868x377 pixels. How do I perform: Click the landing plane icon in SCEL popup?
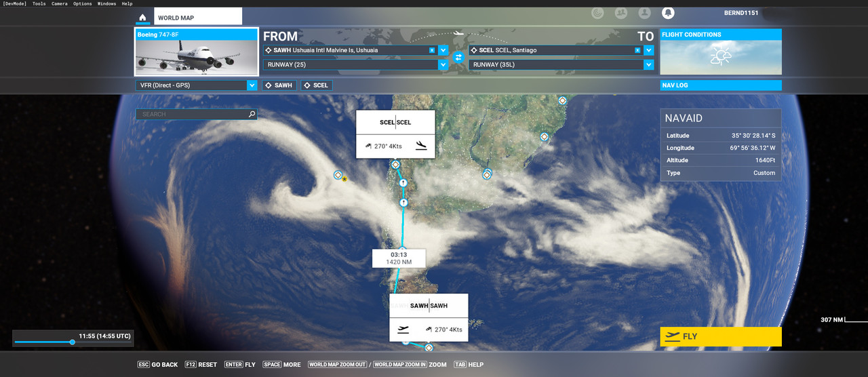421,145
